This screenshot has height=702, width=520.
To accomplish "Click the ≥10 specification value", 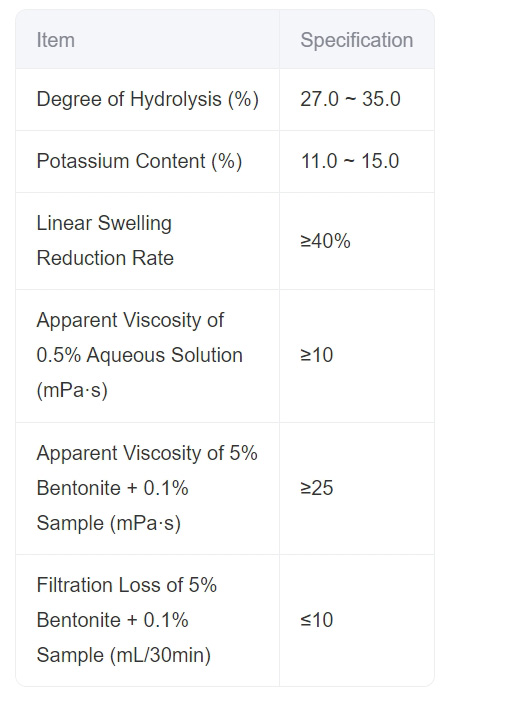I will tap(317, 355).
